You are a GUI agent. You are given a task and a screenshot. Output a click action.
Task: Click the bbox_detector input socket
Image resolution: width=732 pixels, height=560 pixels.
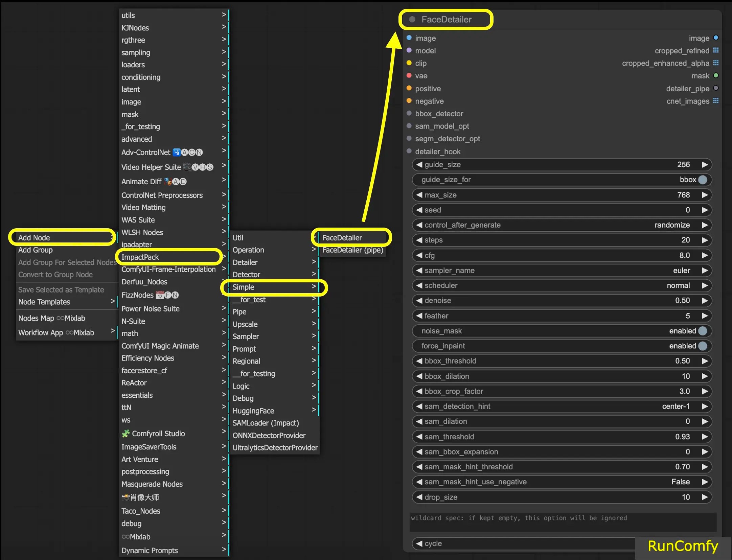(409, 113)
